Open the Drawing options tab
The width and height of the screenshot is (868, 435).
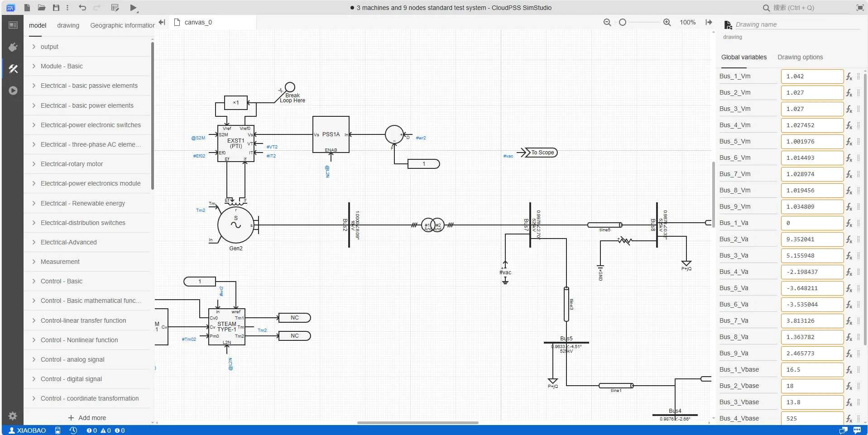pos(800,57)
